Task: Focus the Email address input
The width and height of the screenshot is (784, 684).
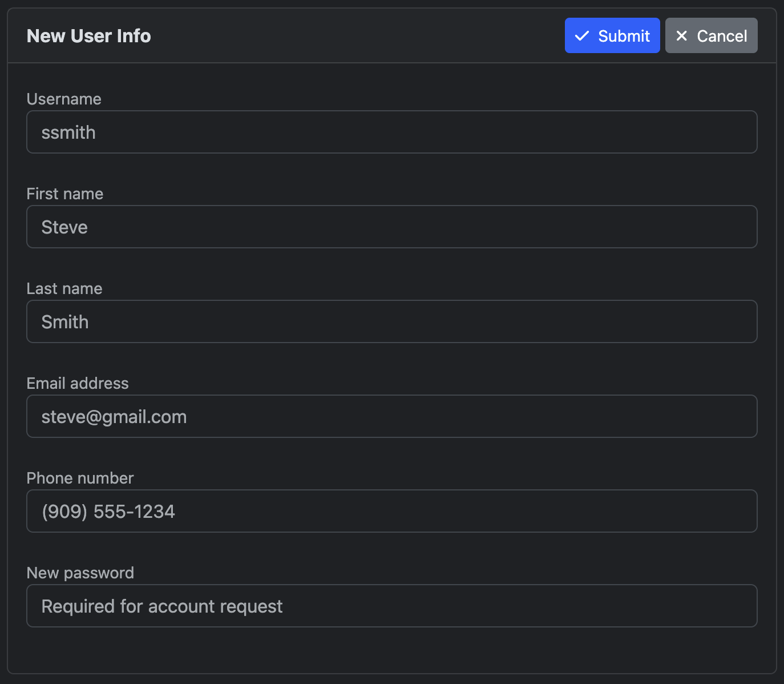Action: [391, 416]
